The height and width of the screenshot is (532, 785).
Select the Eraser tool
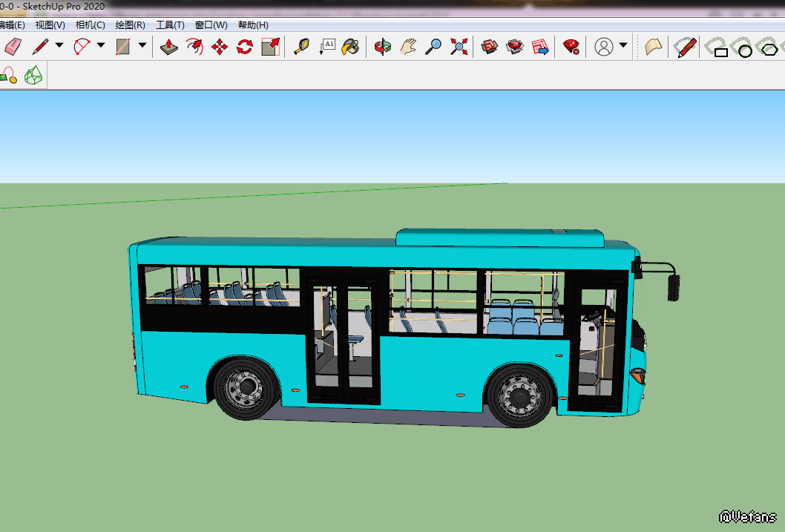click(13, 47)
